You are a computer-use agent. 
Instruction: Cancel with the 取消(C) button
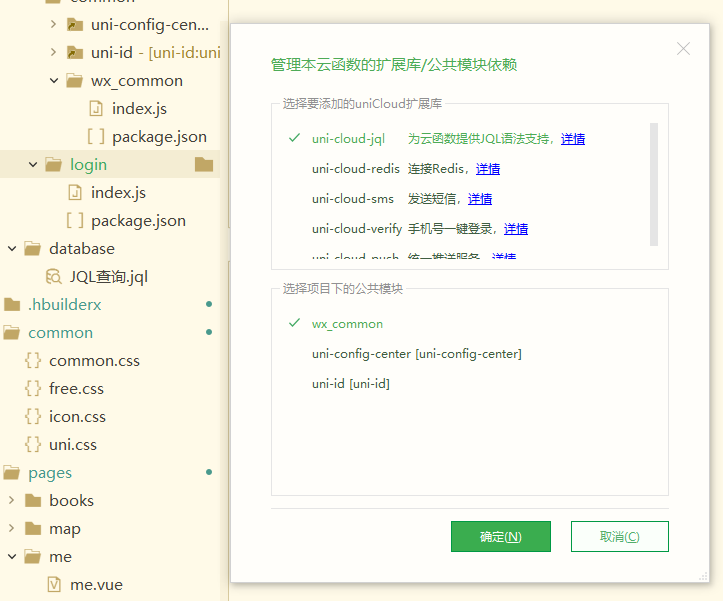point(620,536)
